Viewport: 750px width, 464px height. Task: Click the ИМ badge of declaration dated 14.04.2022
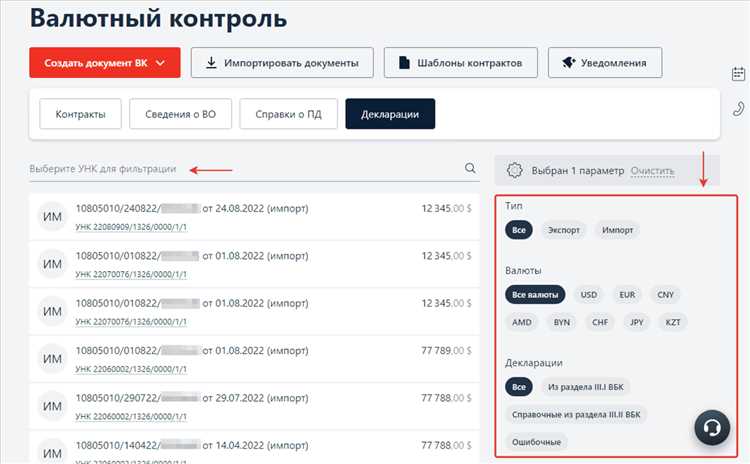[52, 452]
